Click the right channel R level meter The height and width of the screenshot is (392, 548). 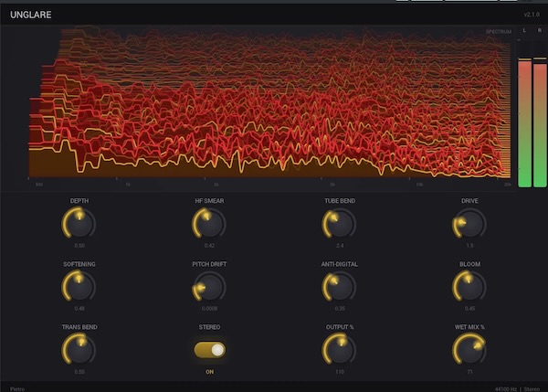[x=540, y=123]
